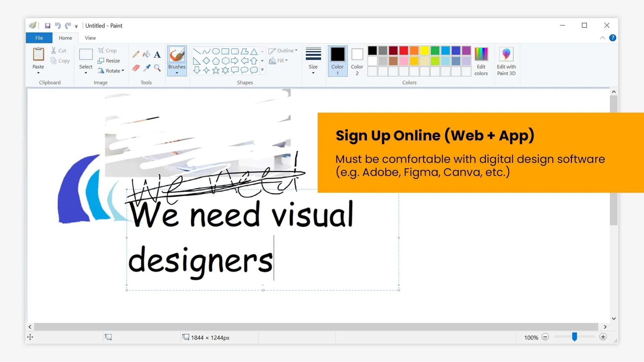This screenshot has height=362, width=644.
Task: Select the Pencil tool
Action: 136,54
